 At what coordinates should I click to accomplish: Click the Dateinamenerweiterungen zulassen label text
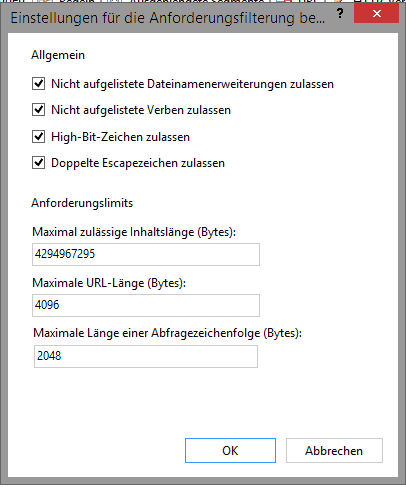pos(192,84)
